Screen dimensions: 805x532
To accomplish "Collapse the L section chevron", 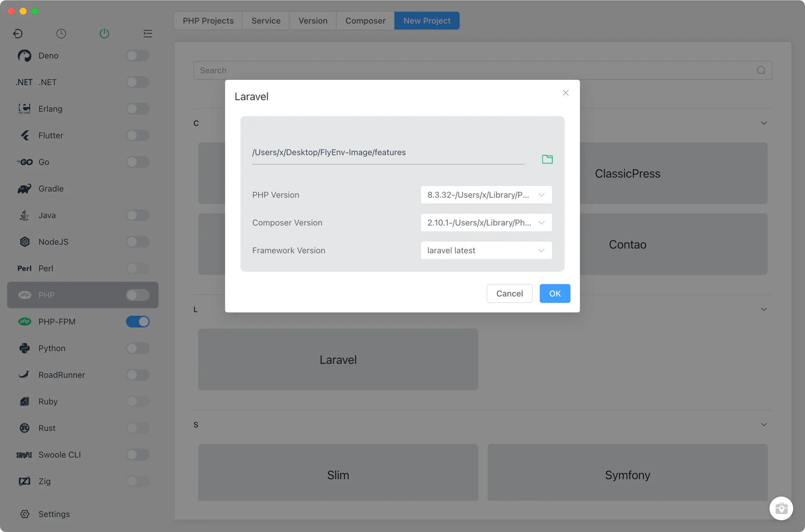I will (764, 309).
